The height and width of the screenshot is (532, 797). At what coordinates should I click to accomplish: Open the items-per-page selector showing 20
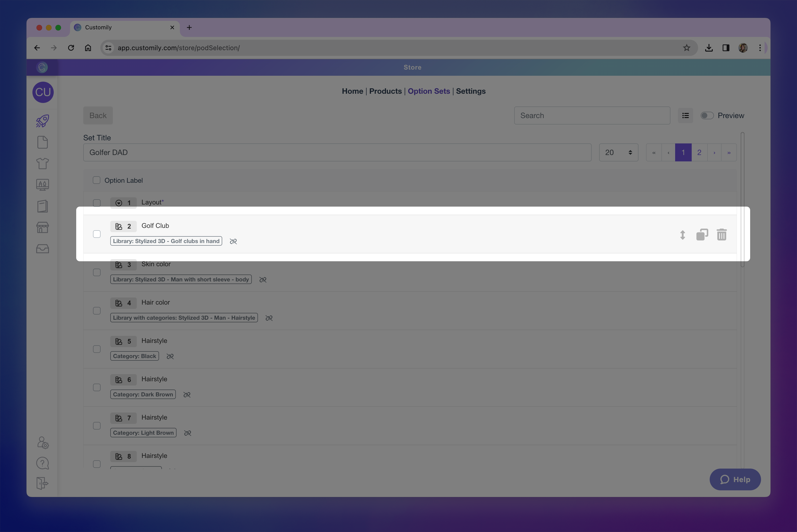point(618,152)
